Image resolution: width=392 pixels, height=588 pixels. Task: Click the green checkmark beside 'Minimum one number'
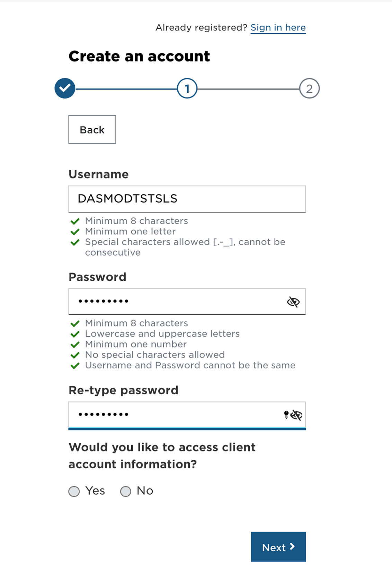click(75, 344)
